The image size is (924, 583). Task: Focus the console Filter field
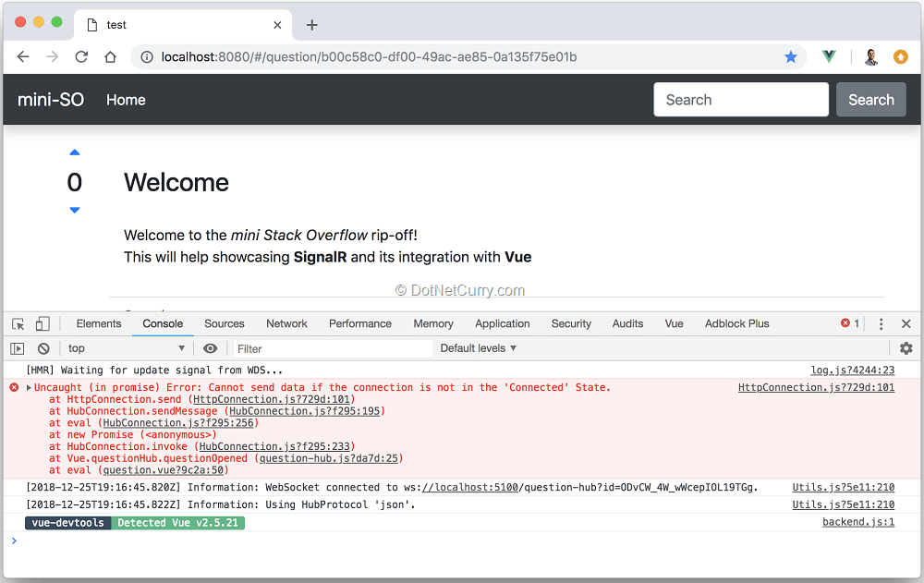coord(333,348)
